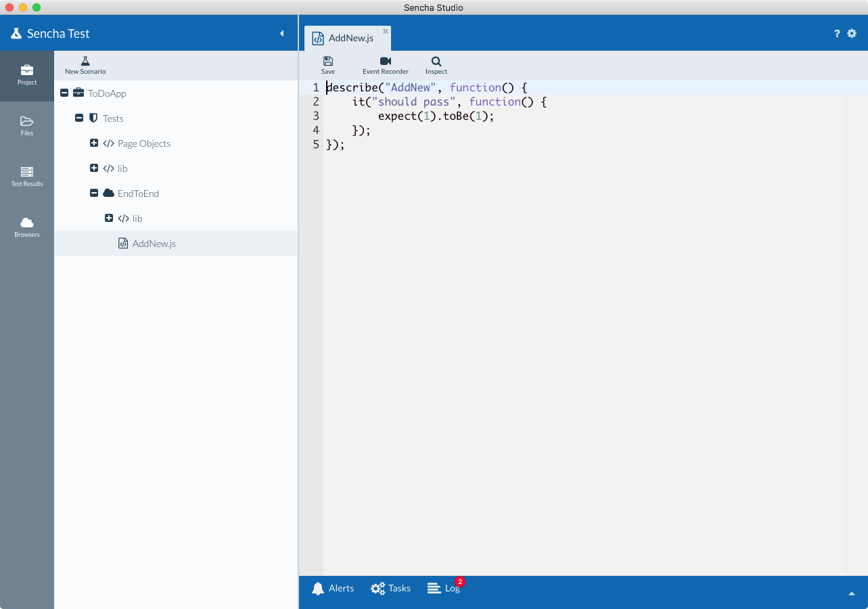Open settings gear icon
868x609 pixels.
852,33
